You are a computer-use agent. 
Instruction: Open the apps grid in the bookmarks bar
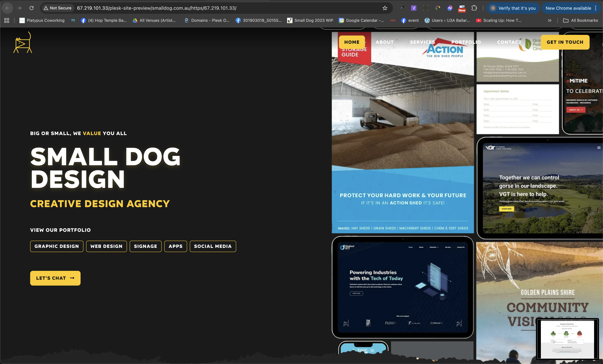coord(7,21)
